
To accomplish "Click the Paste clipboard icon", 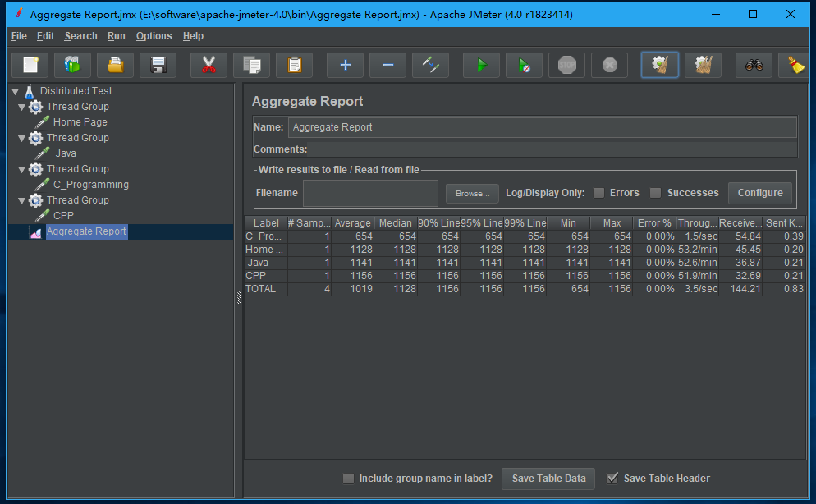I will point(294,65).
